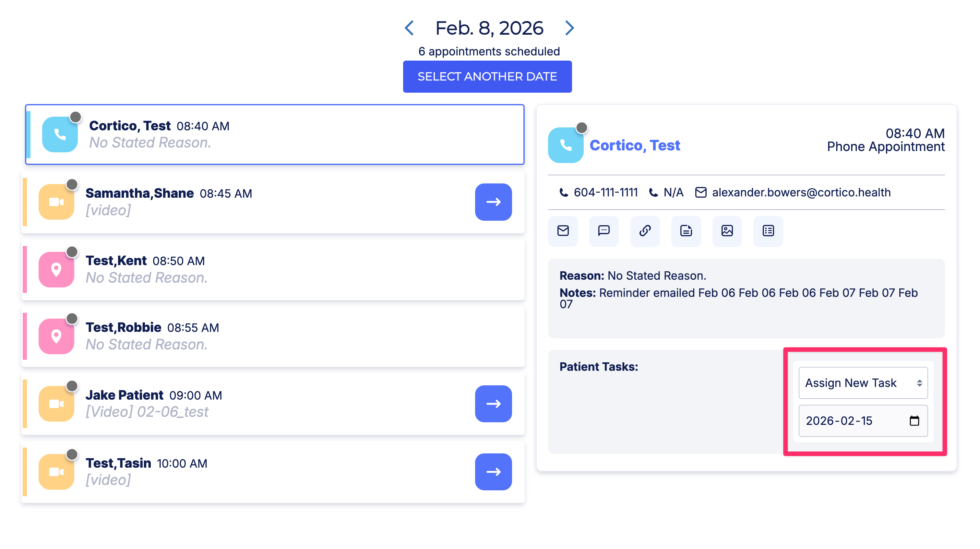The width and height of the screenshot is (980, 549).
Task: Select the Cortico, Test 08:40 AM appointment
Action: coord(266,134)
